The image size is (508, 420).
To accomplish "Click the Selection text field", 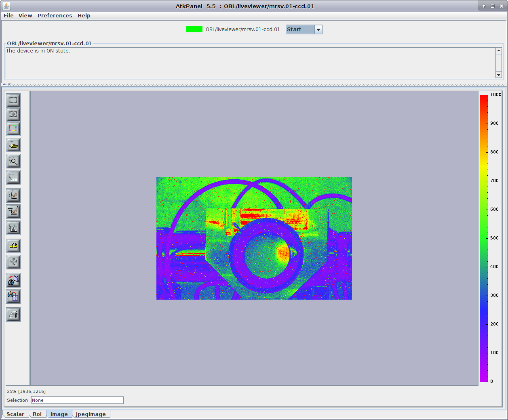I will coord(77,400).
